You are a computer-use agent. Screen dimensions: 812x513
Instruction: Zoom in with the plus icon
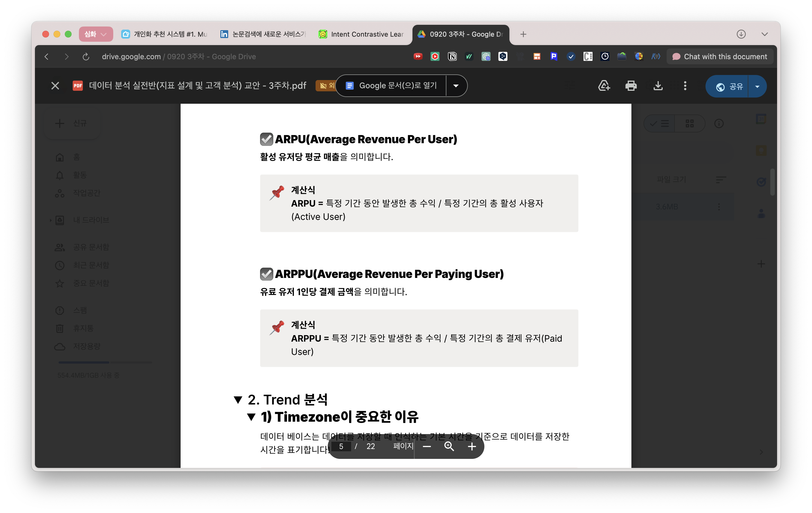coord(472,446)
